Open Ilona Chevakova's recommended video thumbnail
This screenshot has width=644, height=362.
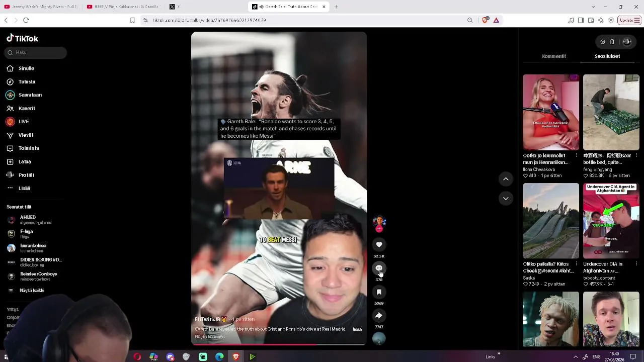pos(551,112)
